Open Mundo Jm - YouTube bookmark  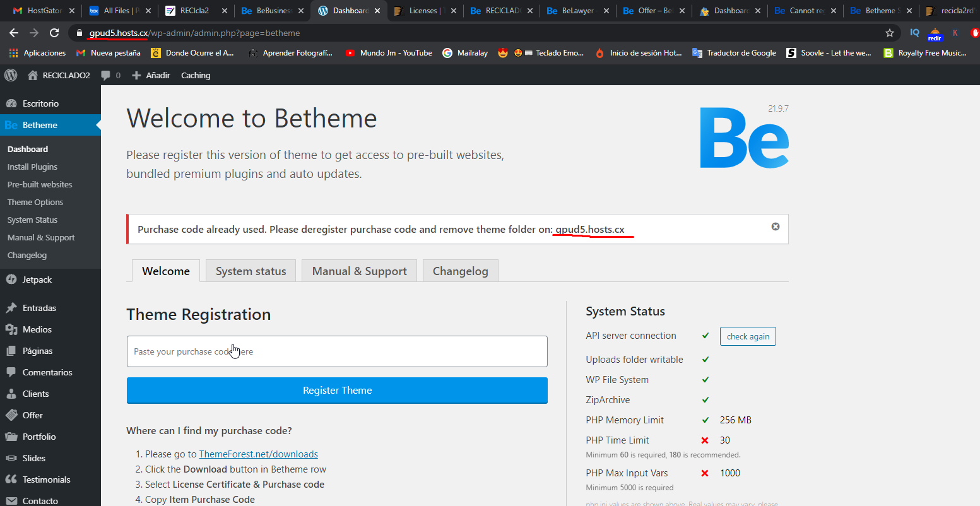tap(389, 53)
